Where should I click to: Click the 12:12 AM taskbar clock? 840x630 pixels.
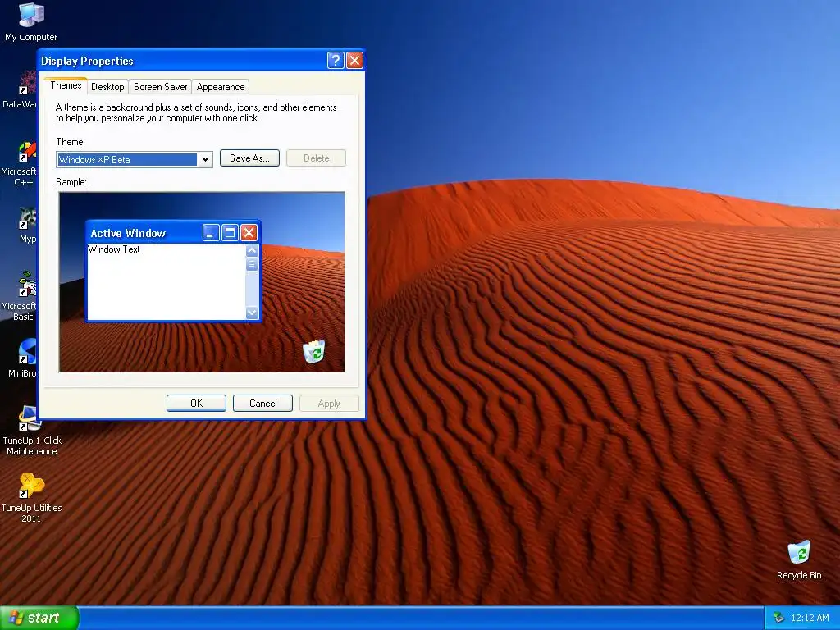(810, 618)
